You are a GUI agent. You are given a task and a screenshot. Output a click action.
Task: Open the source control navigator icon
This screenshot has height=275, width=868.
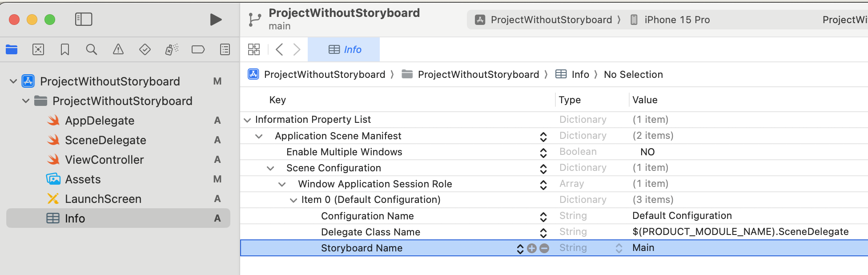coord(38,49)
